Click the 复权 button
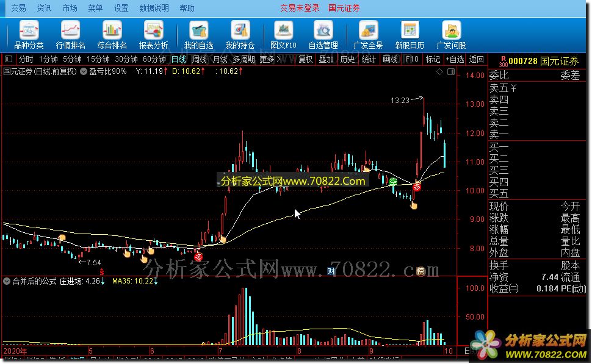Image resolution: width=592 pixels, height=364 pixels. tap(305, 59)
